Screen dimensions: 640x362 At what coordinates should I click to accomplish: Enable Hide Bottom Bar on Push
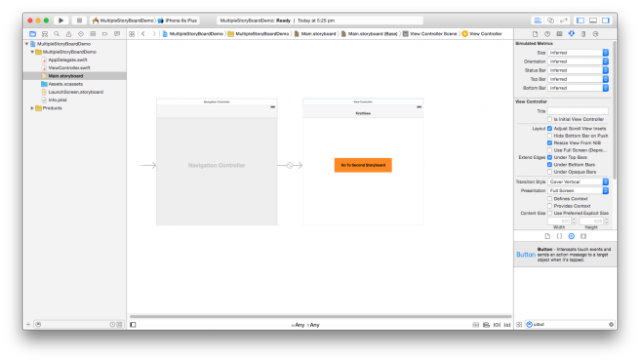550,135
